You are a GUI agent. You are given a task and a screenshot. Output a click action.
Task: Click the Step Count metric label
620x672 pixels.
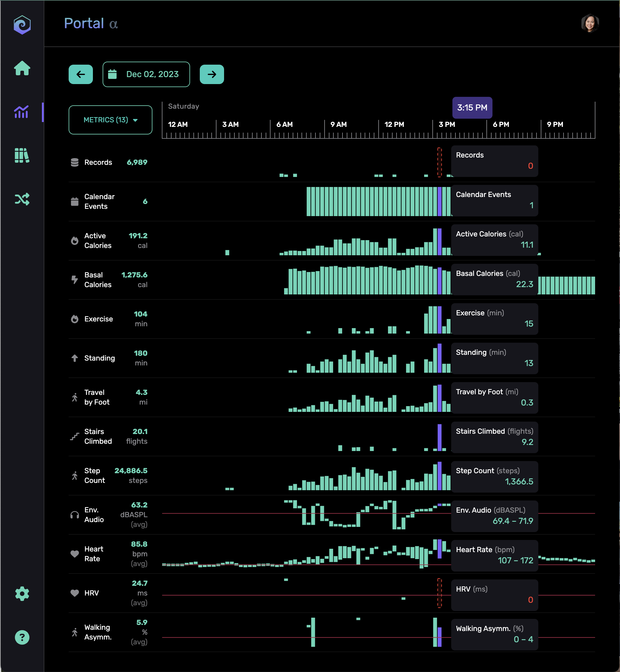pyautogui.click(x=94, y=476)
